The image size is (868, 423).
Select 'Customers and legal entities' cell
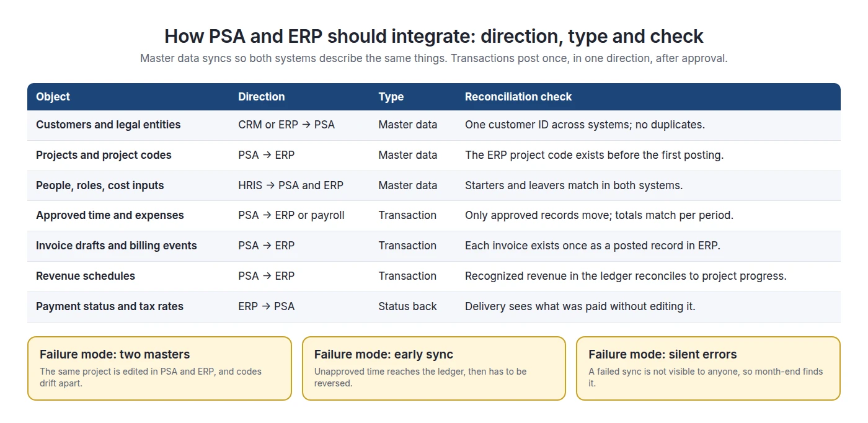[x=108, y=125]
